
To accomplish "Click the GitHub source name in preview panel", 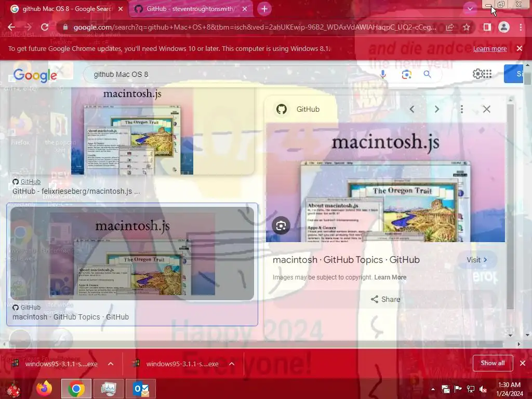I will click(x=308, y=109).
